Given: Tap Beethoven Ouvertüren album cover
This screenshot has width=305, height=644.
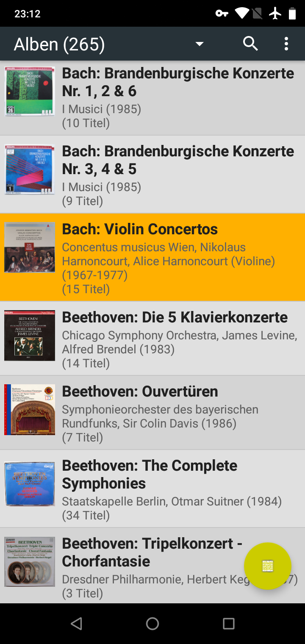Looking at the screenshot, I should [x=30, y=410].
